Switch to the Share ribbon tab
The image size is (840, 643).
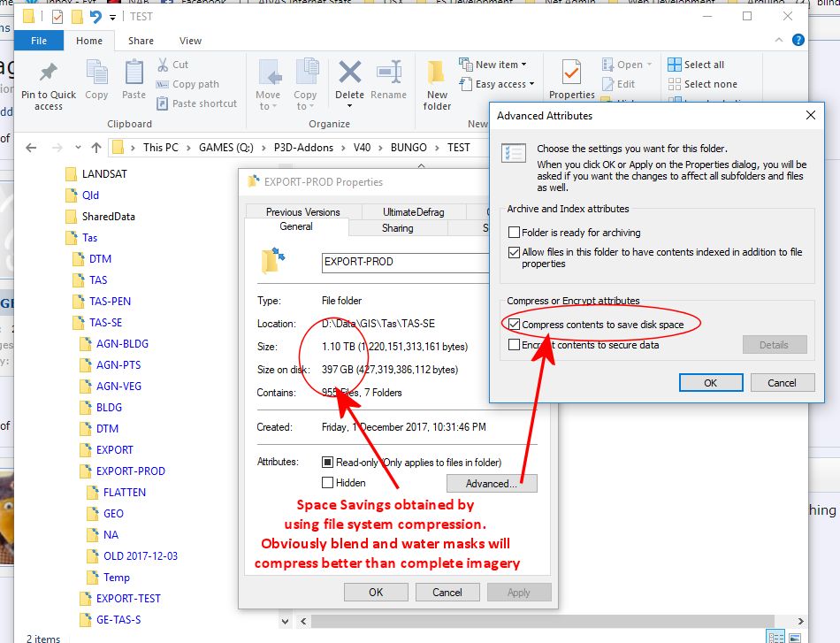click(x=140, y=40)
